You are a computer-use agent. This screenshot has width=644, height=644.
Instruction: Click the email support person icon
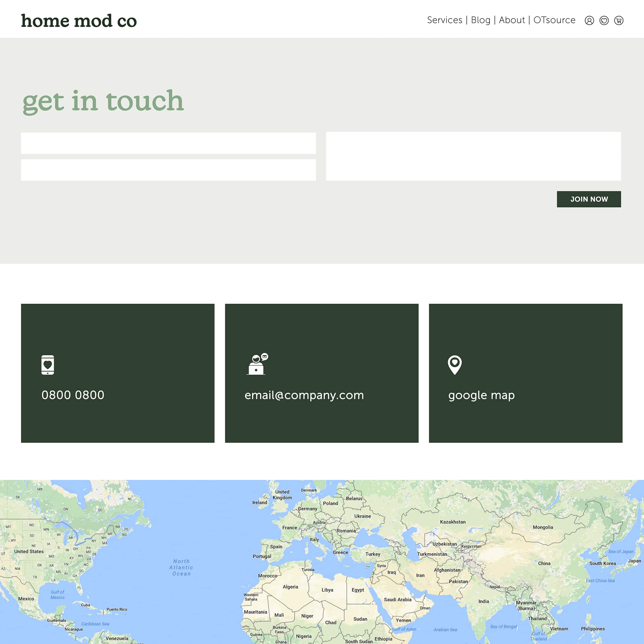[257, 364]
